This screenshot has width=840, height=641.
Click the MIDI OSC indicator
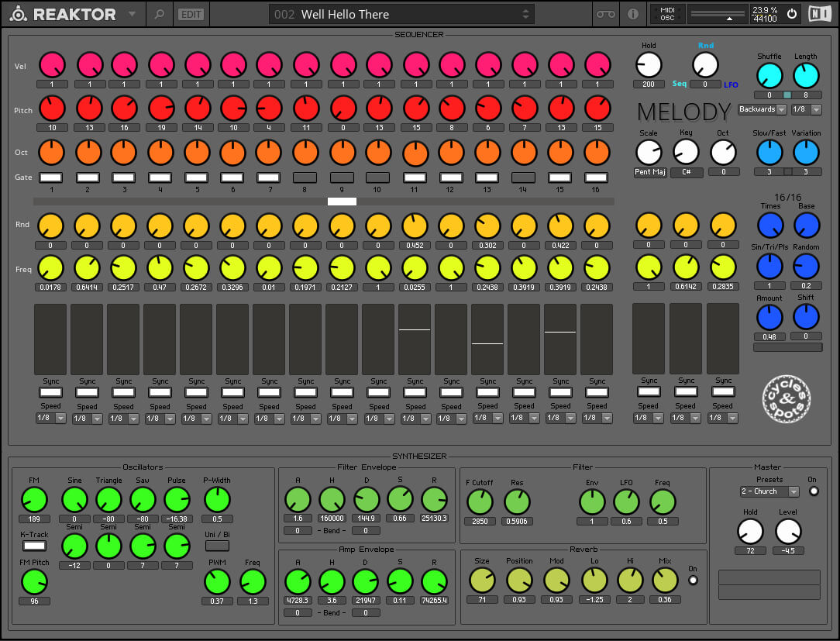coord(667,14)
